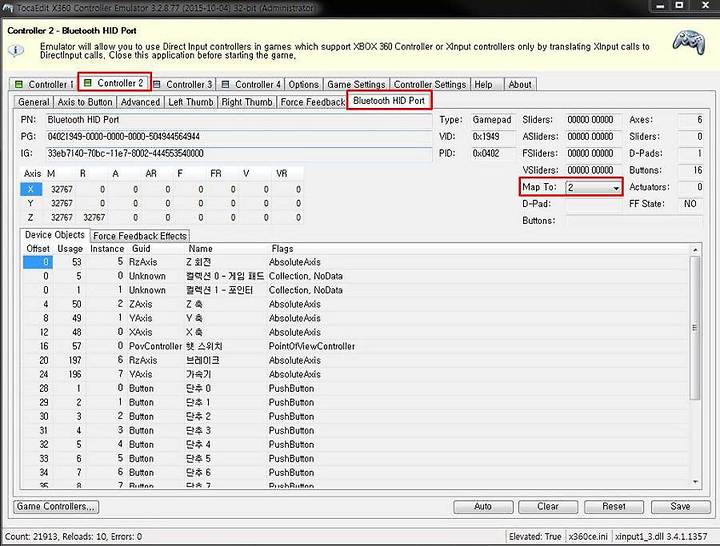Click the Reset button
This screenshot has width=720, height=546.
(614, 507)
